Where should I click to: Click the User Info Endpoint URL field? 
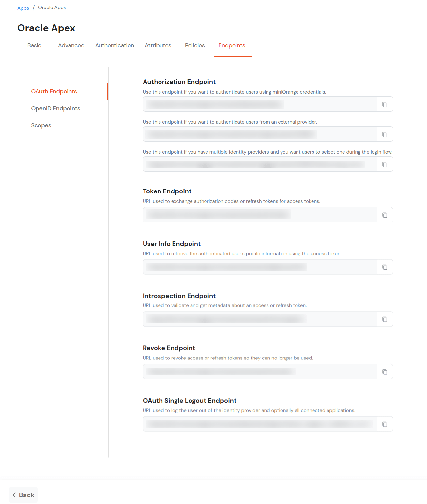click(x=260, y=267)
